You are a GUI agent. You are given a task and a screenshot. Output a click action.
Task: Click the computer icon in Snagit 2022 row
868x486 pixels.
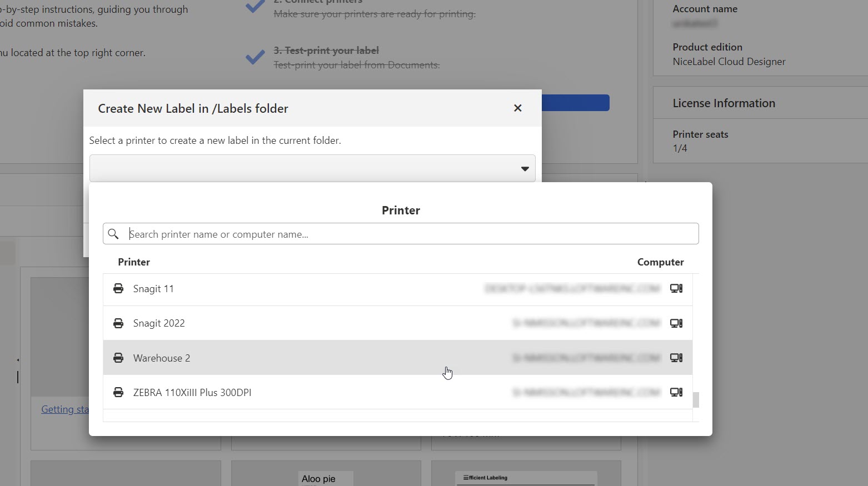676,323
